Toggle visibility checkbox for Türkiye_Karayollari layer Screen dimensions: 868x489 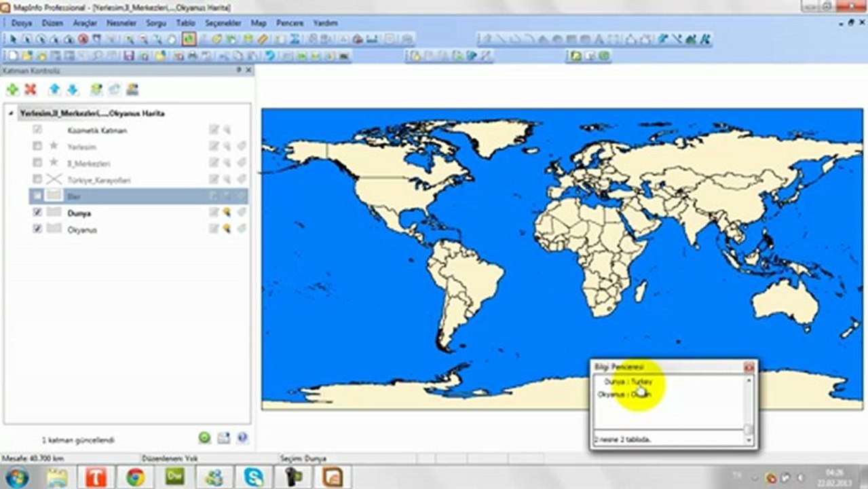[x=37, y=179]
